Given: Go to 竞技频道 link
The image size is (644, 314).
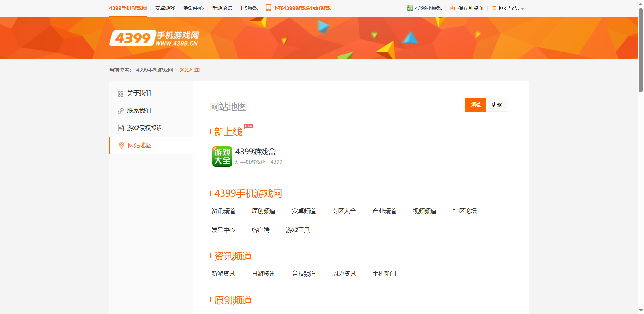Looking at the screenshot, I should (304, 274).
